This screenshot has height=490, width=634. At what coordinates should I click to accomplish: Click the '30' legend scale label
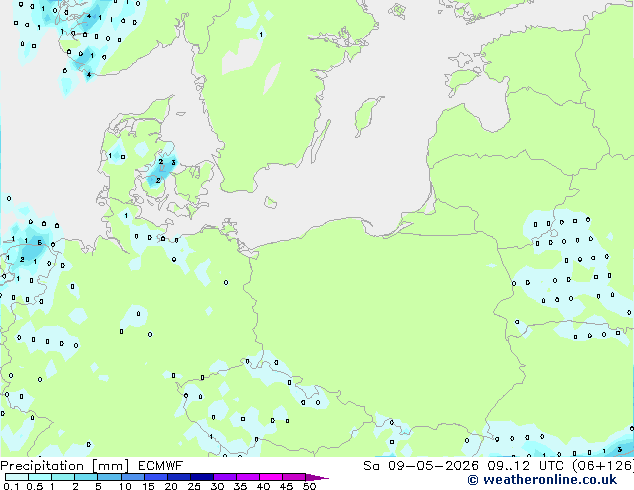point(217,486)
